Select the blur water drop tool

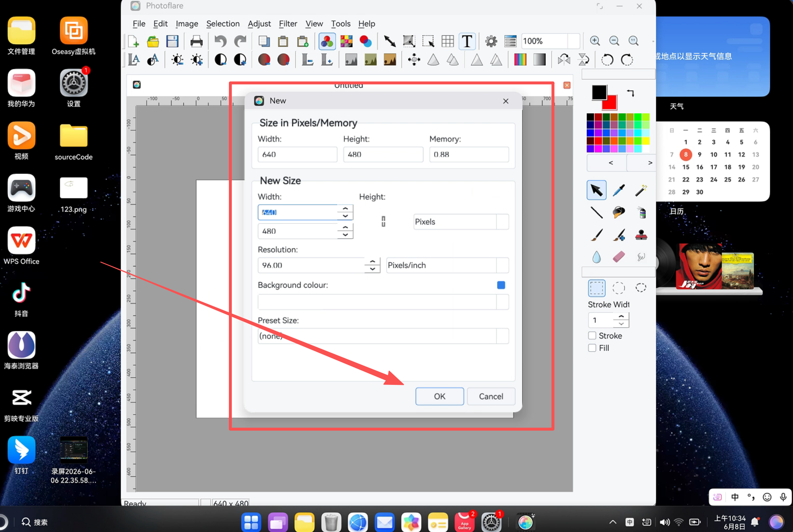(x=596, y=256)
